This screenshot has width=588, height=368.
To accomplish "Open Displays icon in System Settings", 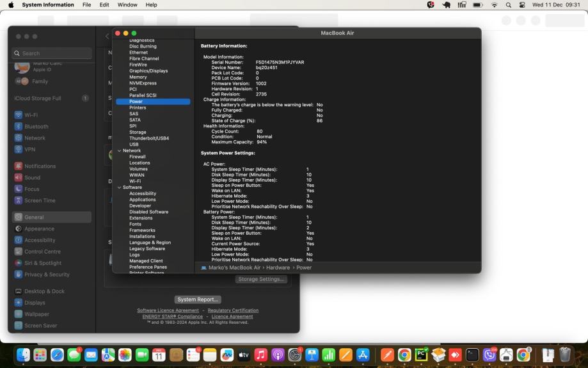I will pyautogui.click(x=19, y=302).
